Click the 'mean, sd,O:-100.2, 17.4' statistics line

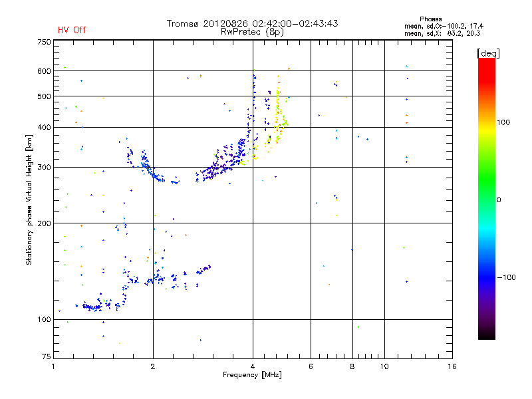444,26
